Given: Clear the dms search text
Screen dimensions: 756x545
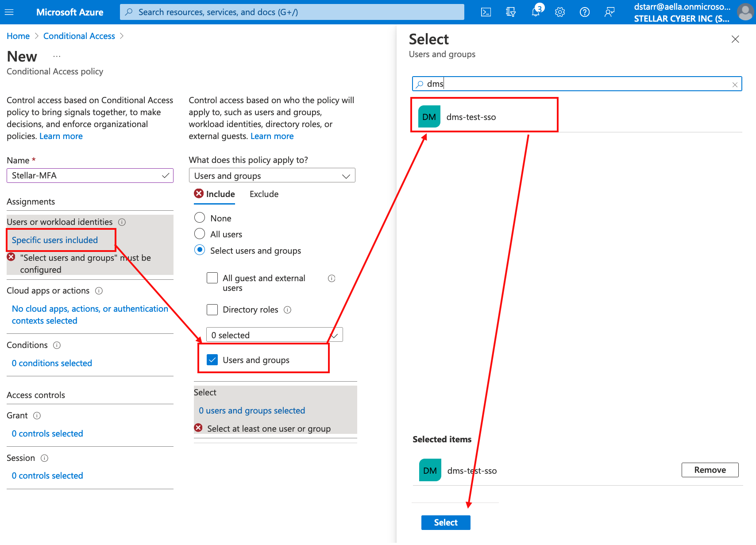Looking at the screenshot, I should pyautogui.click(x=735, y=84).
